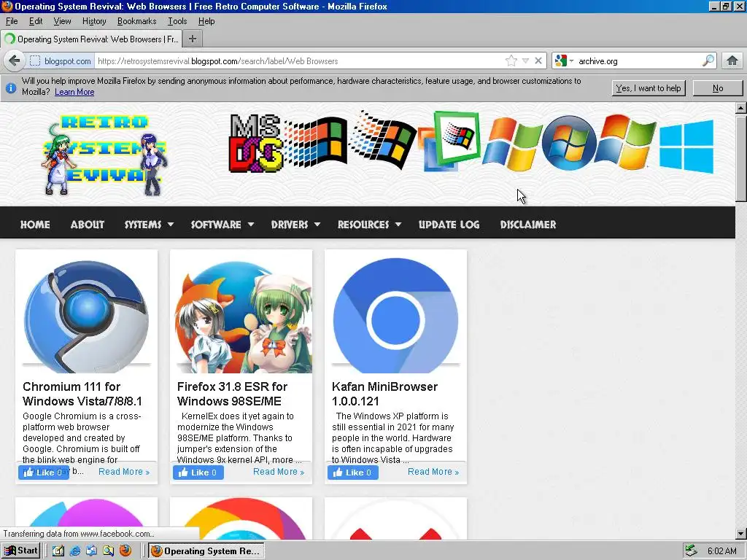The height and width of the screenshot is (560, 747).
Task: Read More on the Kafan MiniBrowser post
Action: (x=433, y=472)
